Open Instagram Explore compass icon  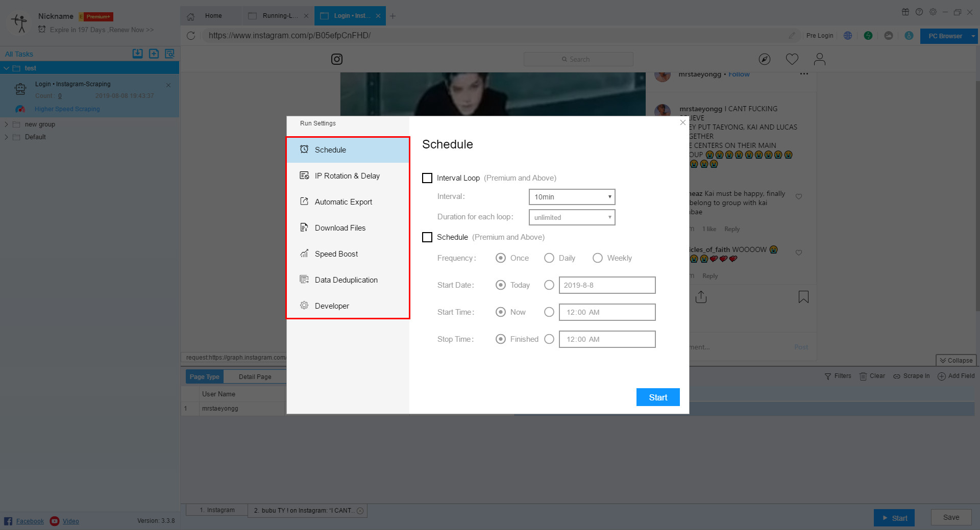764,59
